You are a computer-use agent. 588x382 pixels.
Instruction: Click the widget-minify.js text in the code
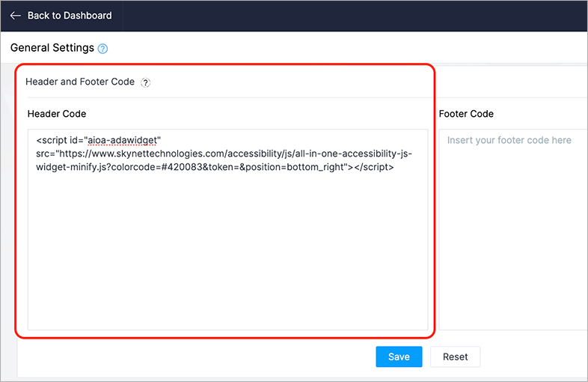[x=68, y=168]
